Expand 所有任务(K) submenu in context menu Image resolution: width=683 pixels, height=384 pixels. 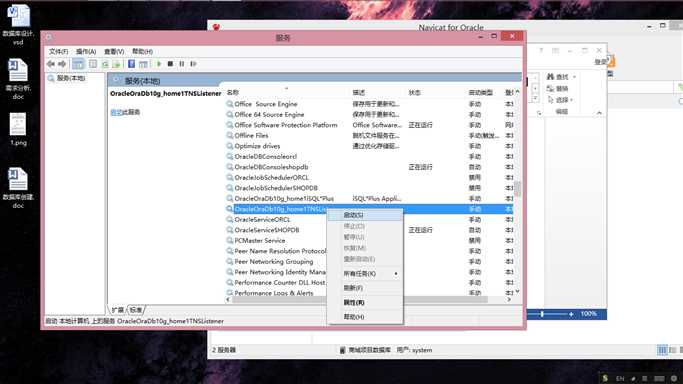365,273
